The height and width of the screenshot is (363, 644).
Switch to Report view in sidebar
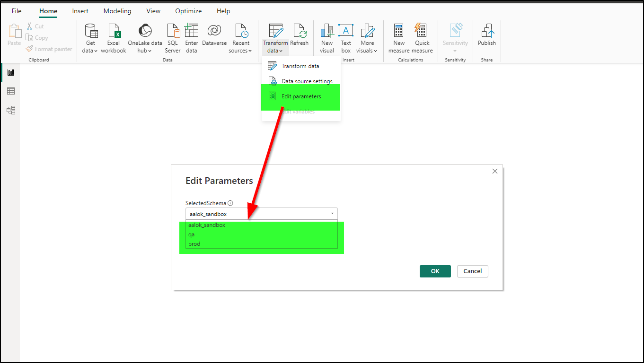(11, 72)
